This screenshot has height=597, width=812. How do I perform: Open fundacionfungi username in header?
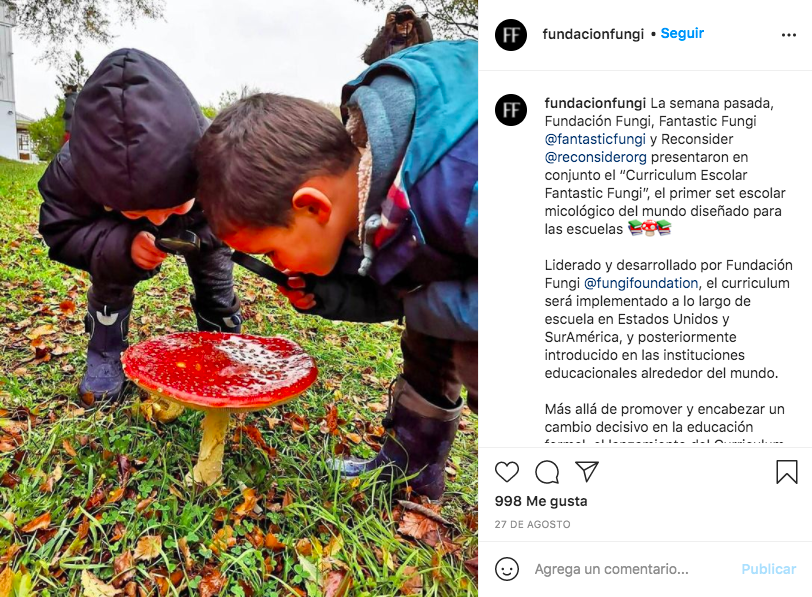(x=593, y=34)
